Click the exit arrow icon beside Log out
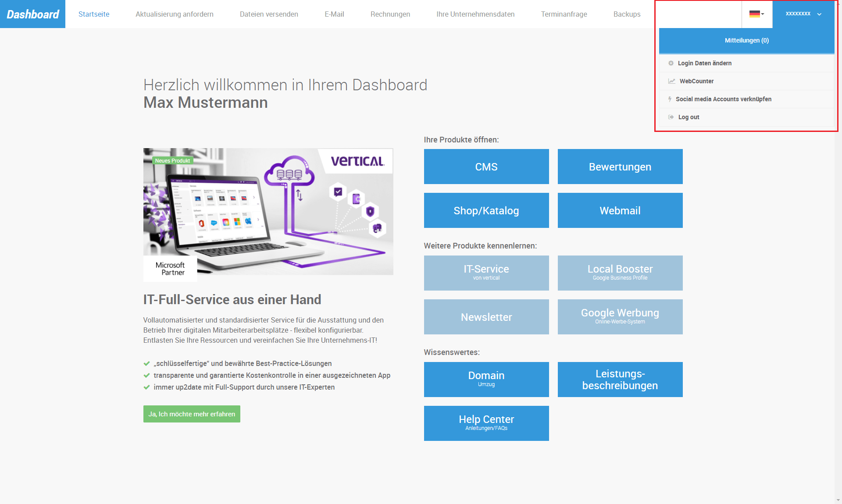 pos(671,117)
